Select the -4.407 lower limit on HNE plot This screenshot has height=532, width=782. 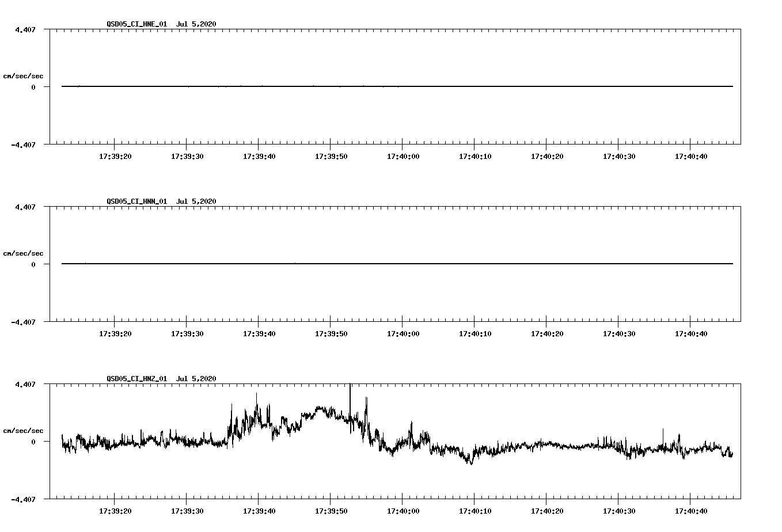(x=23, y=145)
